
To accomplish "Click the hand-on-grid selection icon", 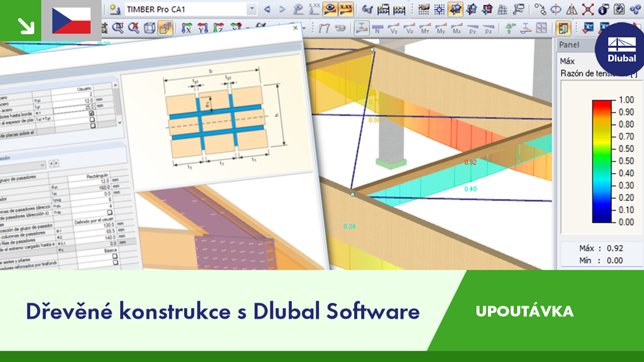I will pos(423,9).
